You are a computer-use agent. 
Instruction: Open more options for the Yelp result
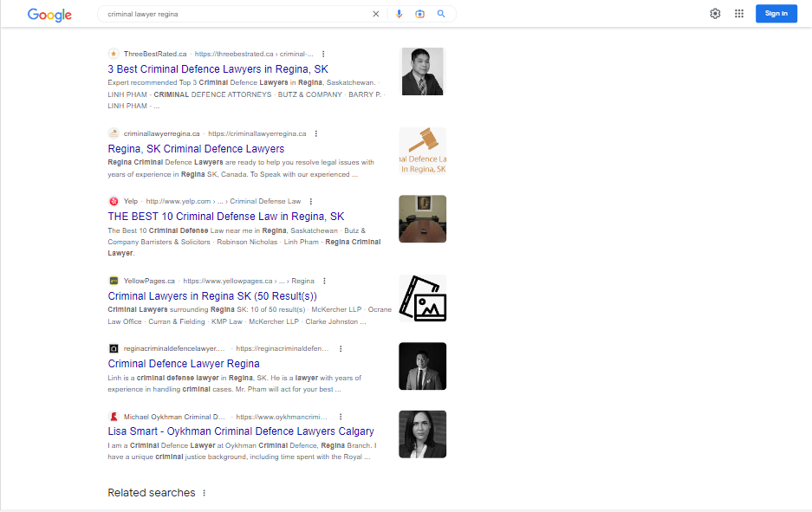tap(311, 200)
